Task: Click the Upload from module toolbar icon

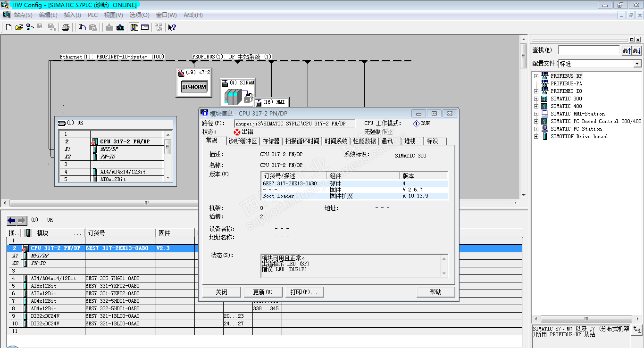Action: point(120,27)
